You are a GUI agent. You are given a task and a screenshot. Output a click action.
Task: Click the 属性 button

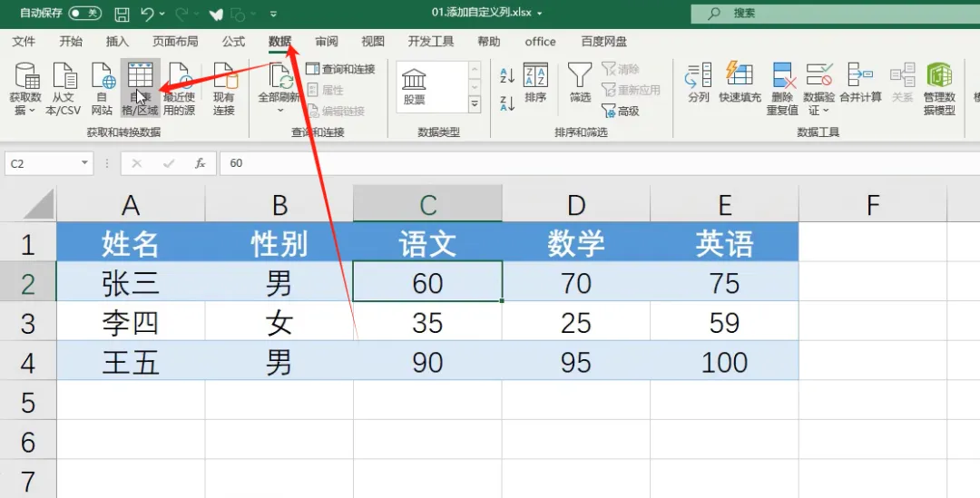coord(327,90)
